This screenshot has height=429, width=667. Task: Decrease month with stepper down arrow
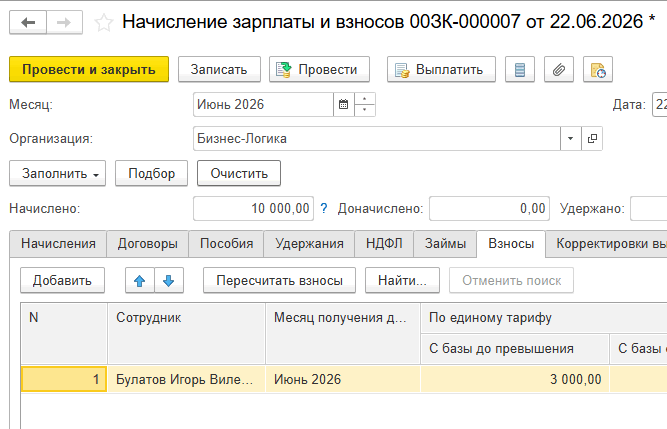pos(365,110)
